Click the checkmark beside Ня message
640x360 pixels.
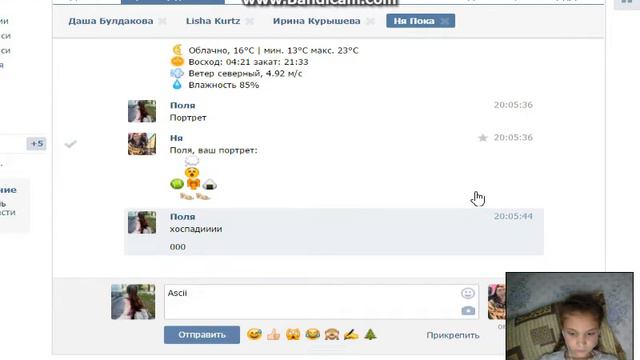pyautogui.click(x=71, y=144)
